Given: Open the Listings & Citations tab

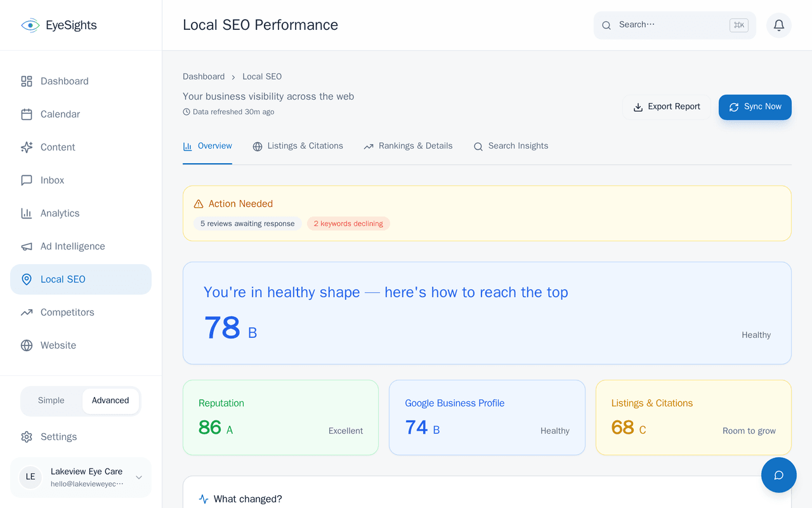Looking at the screenshot, I should pyautogui.click(x=298, y=146).
